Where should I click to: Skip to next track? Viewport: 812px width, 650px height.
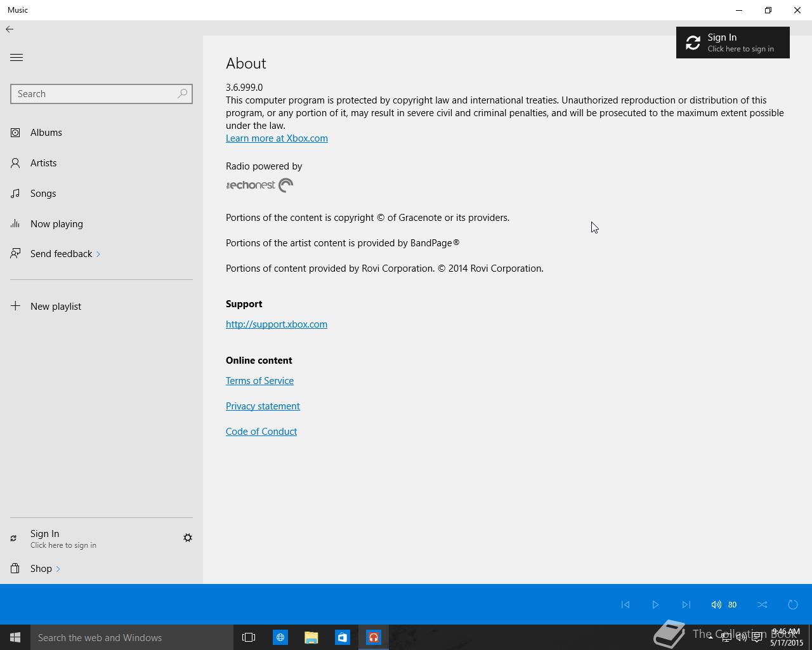(686, 604)
